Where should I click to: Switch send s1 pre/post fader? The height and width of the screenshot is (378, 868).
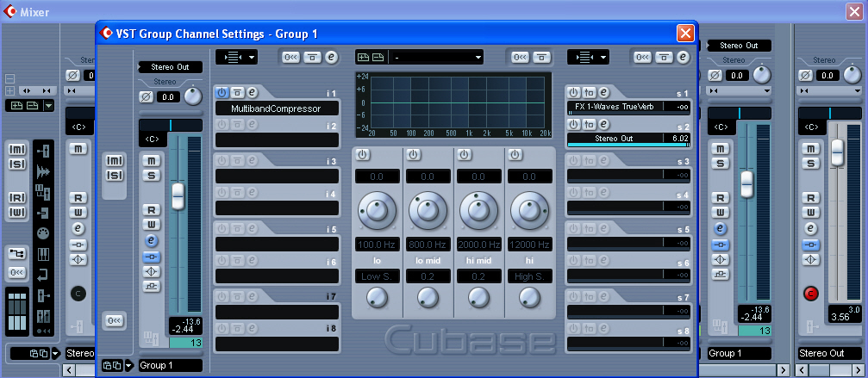pyautogui.click(x=589, y=92)
